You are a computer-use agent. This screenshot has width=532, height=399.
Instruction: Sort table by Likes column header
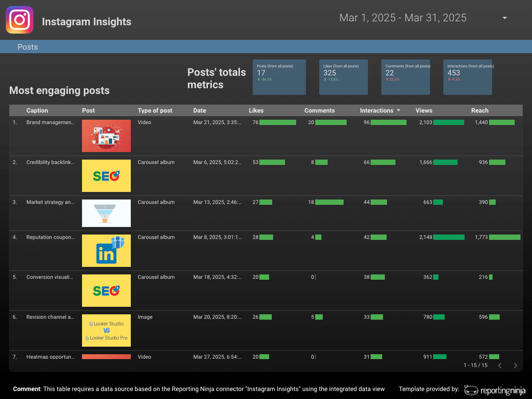[256, 110]
